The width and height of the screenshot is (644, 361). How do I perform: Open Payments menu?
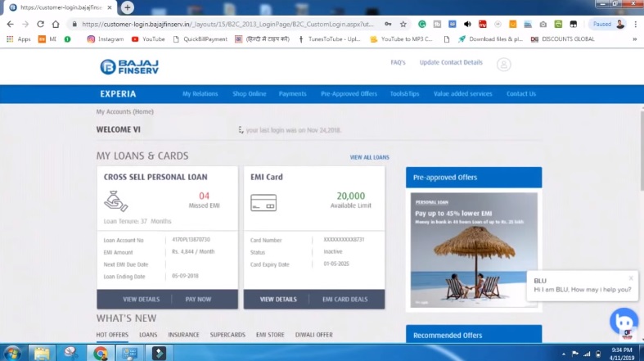click(292, 93)
